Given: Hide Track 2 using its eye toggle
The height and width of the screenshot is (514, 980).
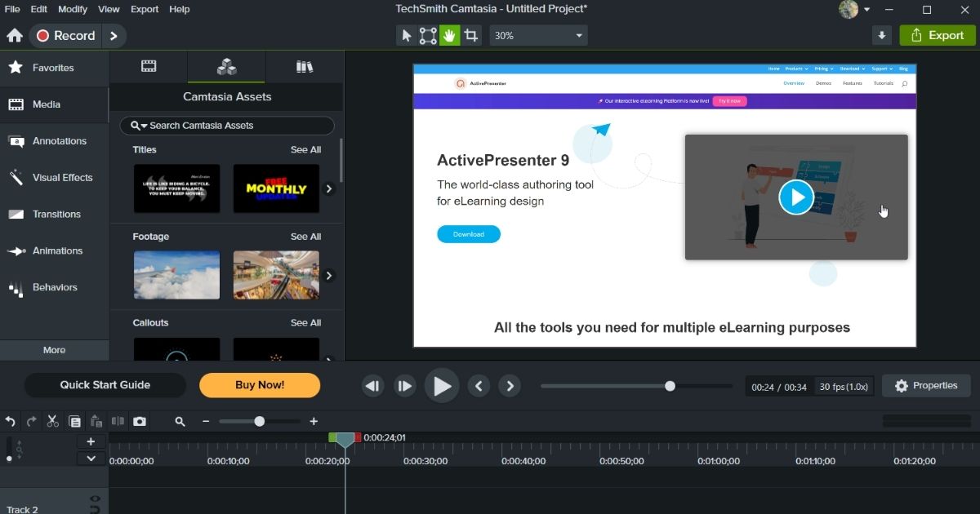Looking at the screenshot, I should [x=95, y=498].
